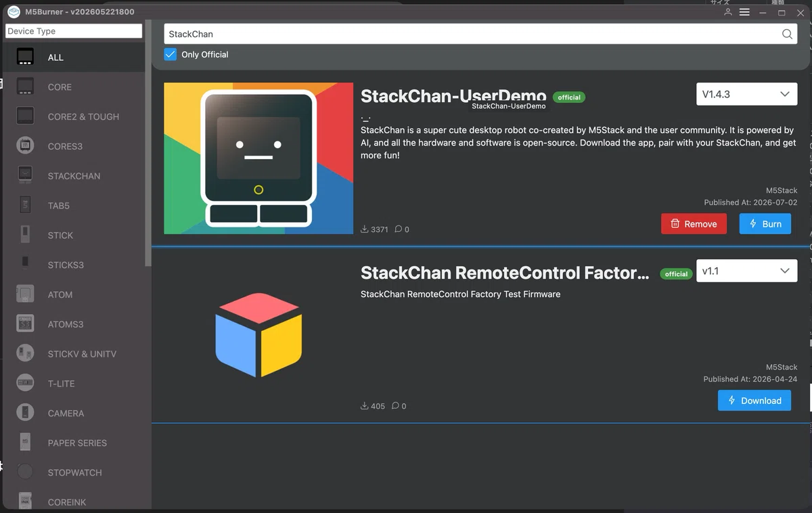Uncheck the Only Official checkbox
Image resolution: width=812 pixels, height=513 pixels.
pos(171,54)
